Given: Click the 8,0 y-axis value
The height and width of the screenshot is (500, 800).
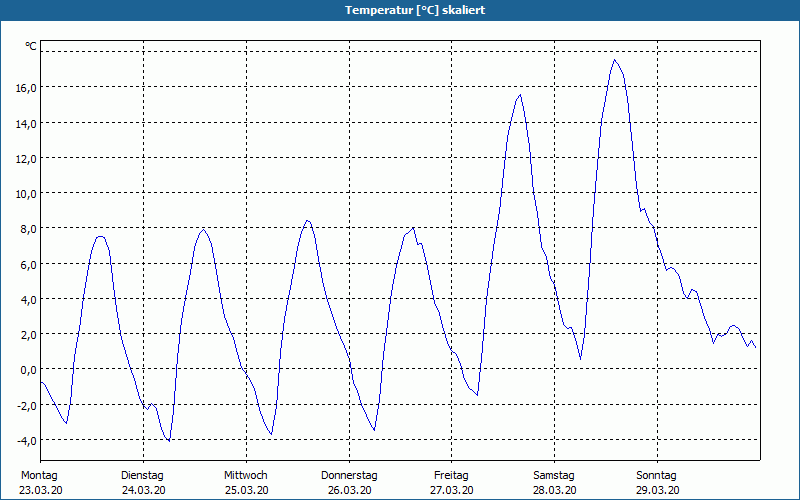Looking at the screenshot, I should tap(28, 229).
